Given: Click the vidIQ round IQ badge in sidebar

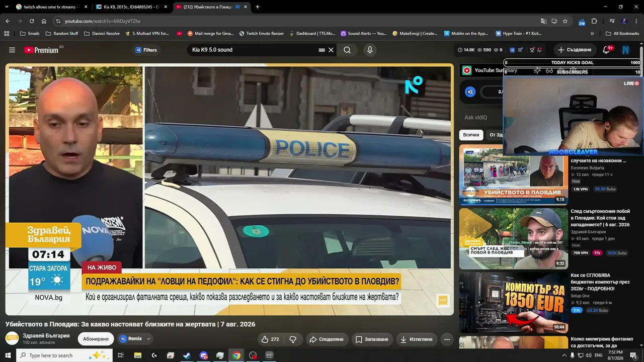Looking at the screenshot, I should (x=470, y=92).
